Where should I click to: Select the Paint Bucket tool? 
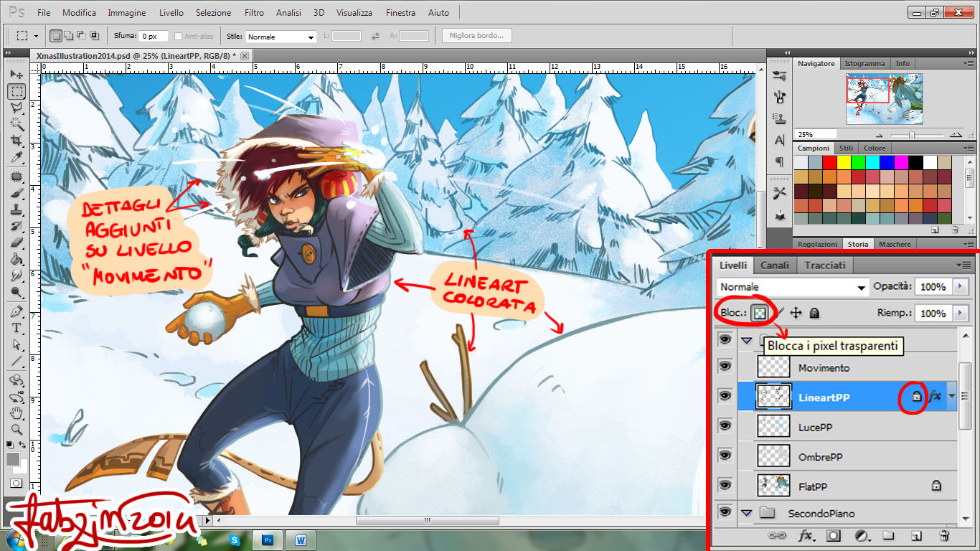point(17,260)
